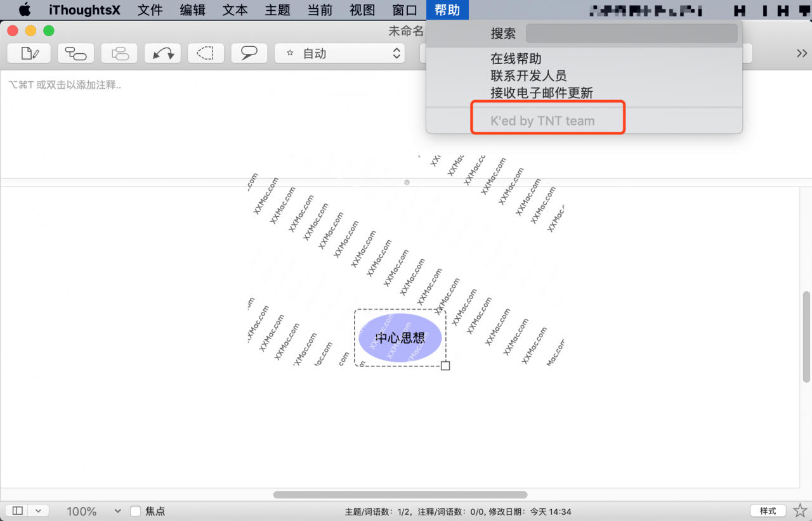Open the 窗口 menu

[405, 10]
